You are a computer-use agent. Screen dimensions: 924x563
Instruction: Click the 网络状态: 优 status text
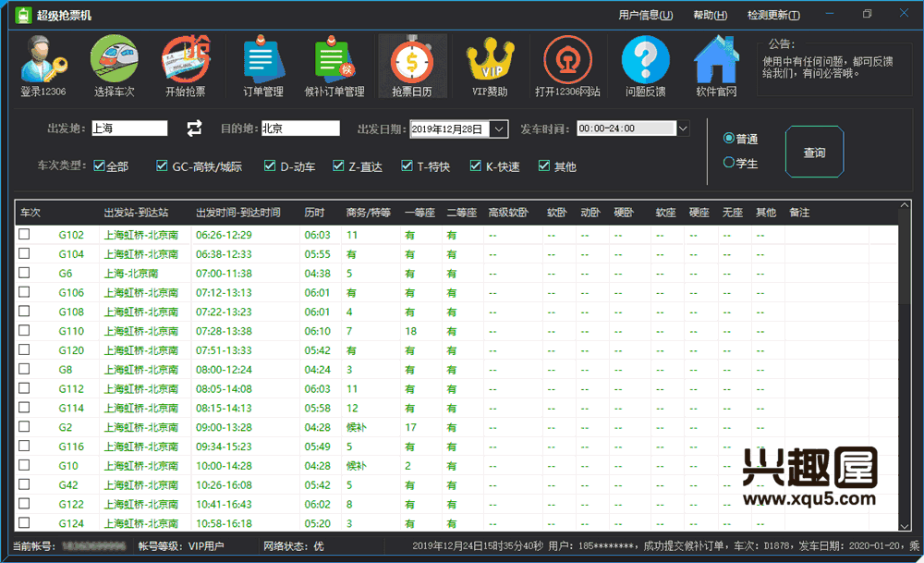(x=294, y=546)
